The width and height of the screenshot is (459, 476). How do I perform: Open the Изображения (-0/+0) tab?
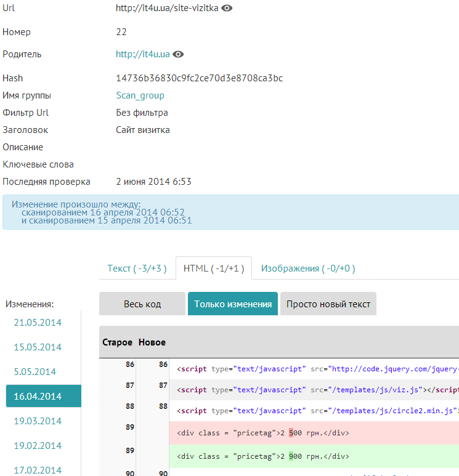tap(307, 268)
